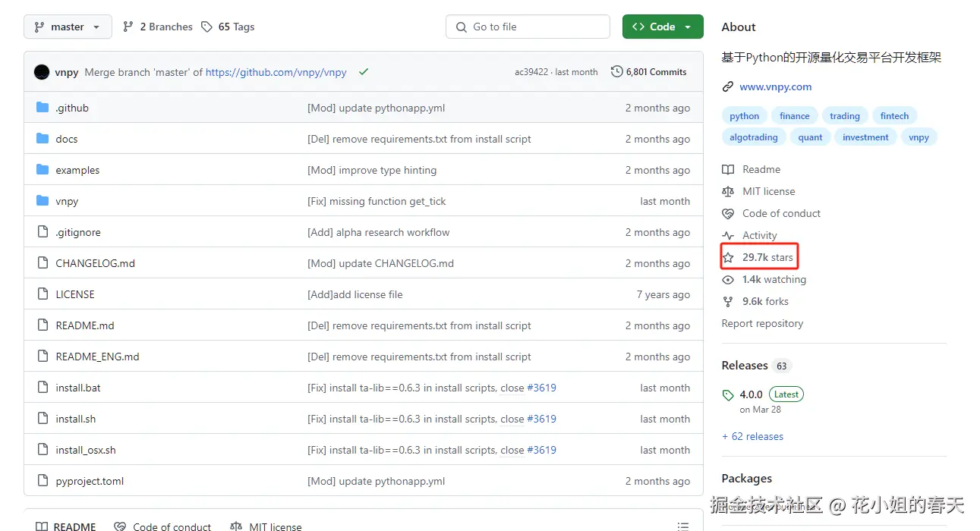This screenshot has height=531, width=980.
Task: Open the .github folder name
Action: [72, 108]
